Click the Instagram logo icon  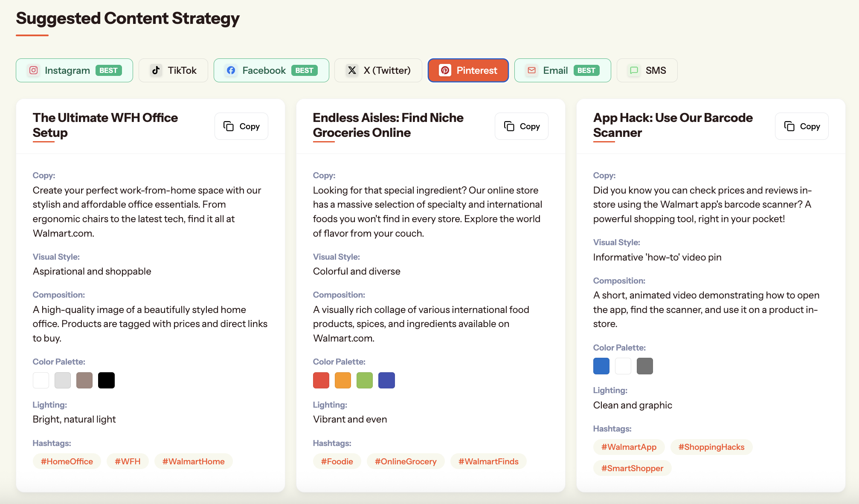tap(34, 70)
